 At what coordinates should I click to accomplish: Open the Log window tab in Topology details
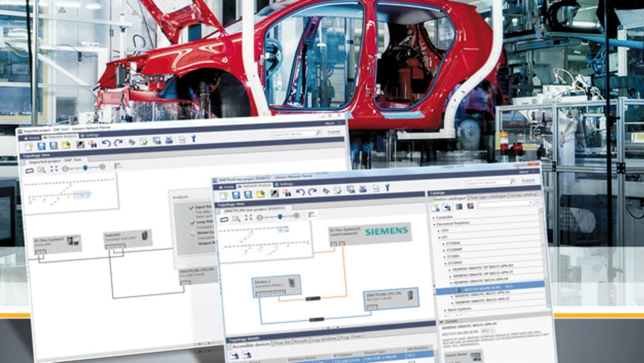(x=325, y=339)
